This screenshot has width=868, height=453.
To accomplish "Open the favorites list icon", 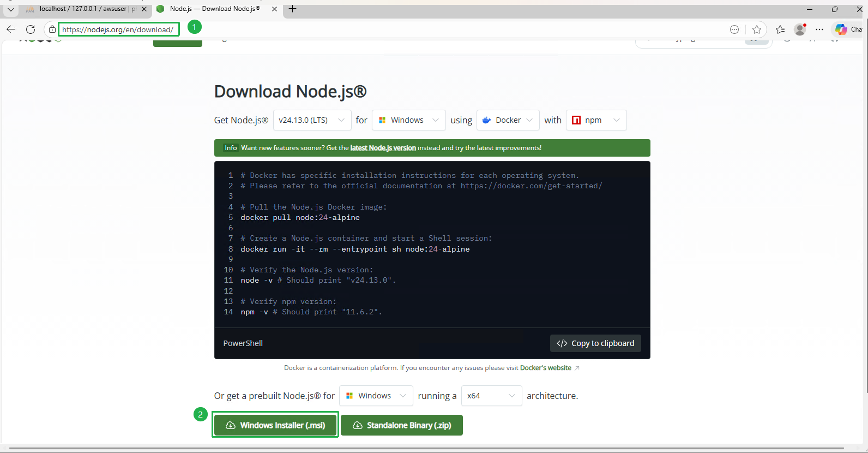I will pos(780,29).
